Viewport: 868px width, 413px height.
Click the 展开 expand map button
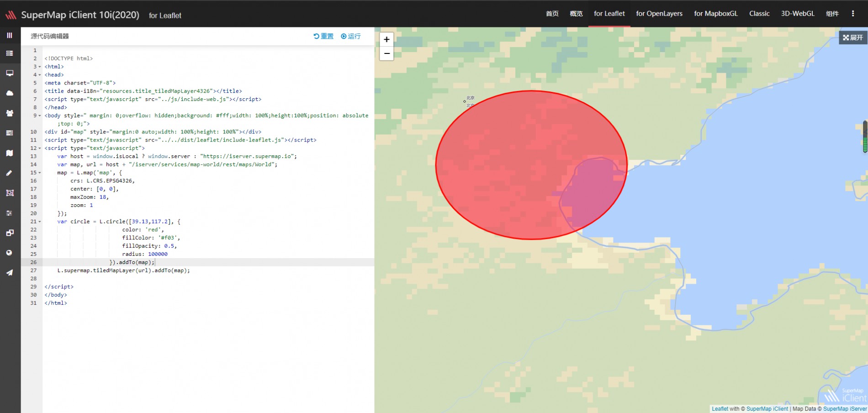click(853, 37)
